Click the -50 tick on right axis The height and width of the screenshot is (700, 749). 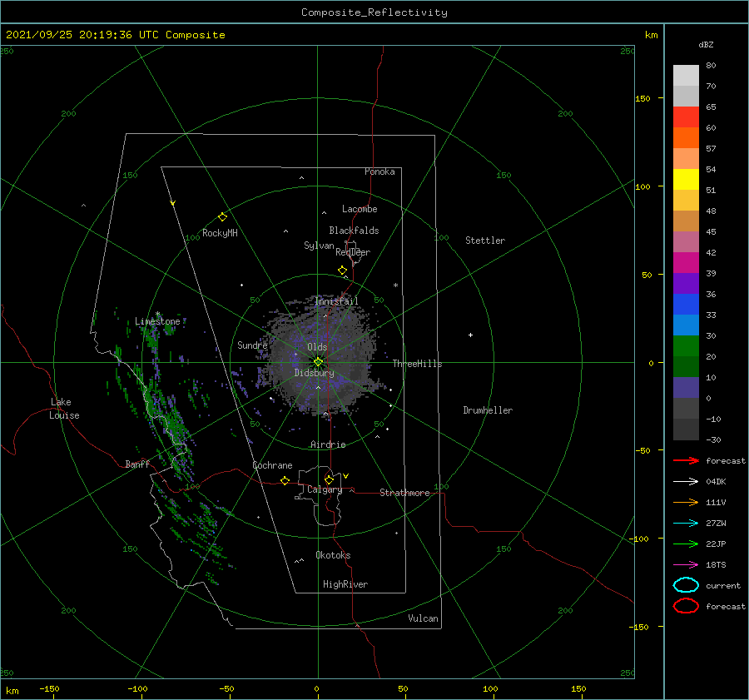click(642, 450)
